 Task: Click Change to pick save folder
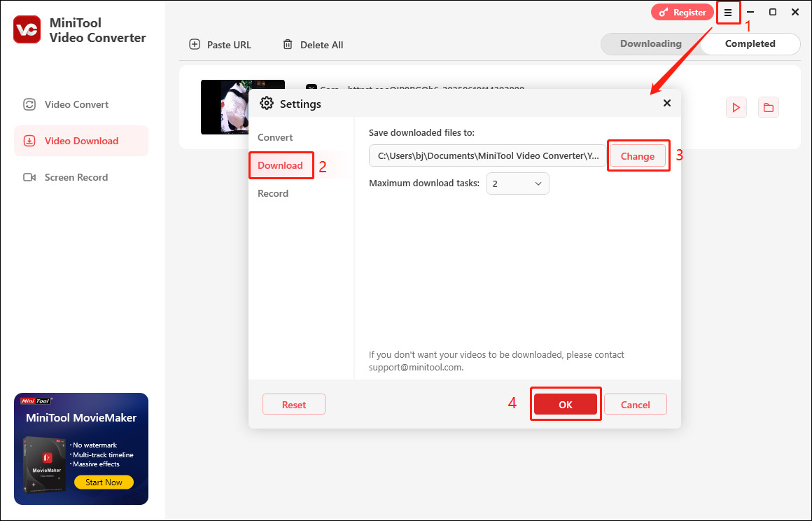[x=638, y=156]
